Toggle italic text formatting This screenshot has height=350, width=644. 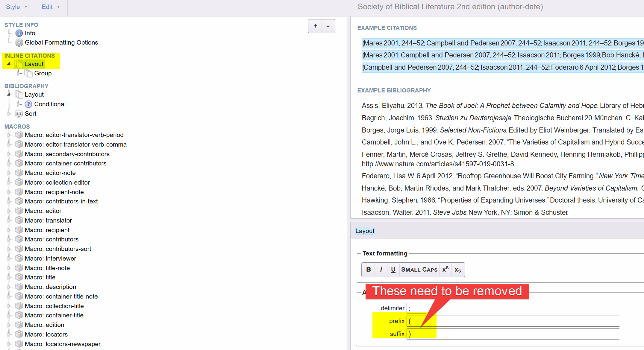[x=381, y=270]
